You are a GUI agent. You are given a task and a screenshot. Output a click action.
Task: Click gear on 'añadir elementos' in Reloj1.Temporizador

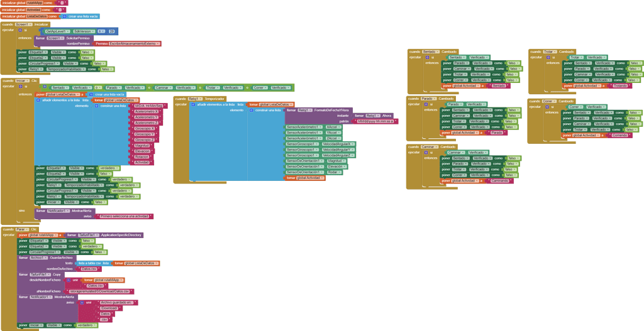pos(194,104)
